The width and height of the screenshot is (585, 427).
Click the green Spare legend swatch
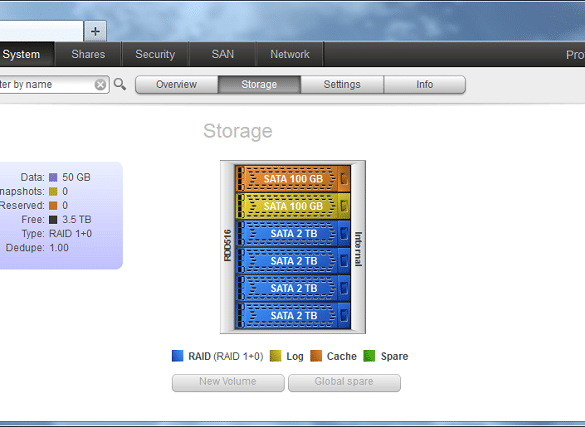coord(369,356)
